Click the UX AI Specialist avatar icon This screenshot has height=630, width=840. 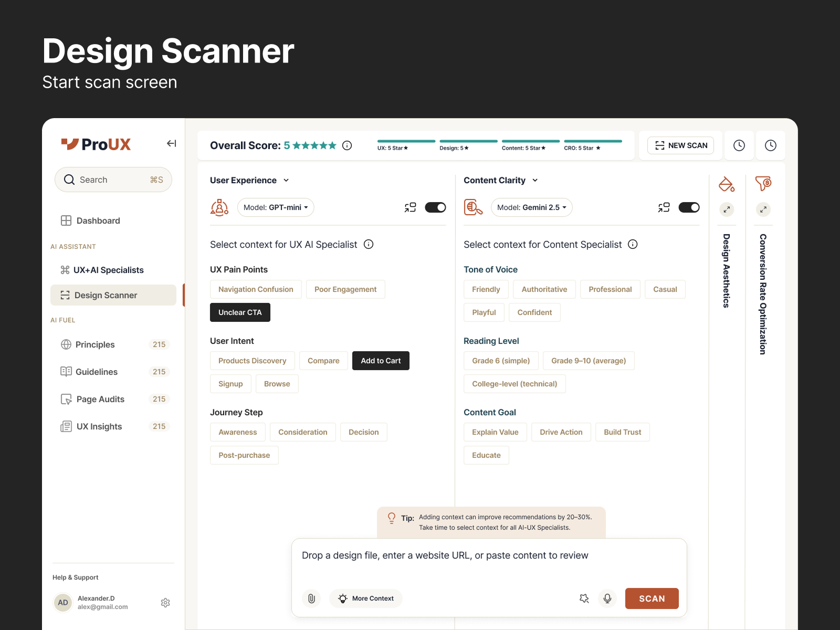(x=219, y=207)
